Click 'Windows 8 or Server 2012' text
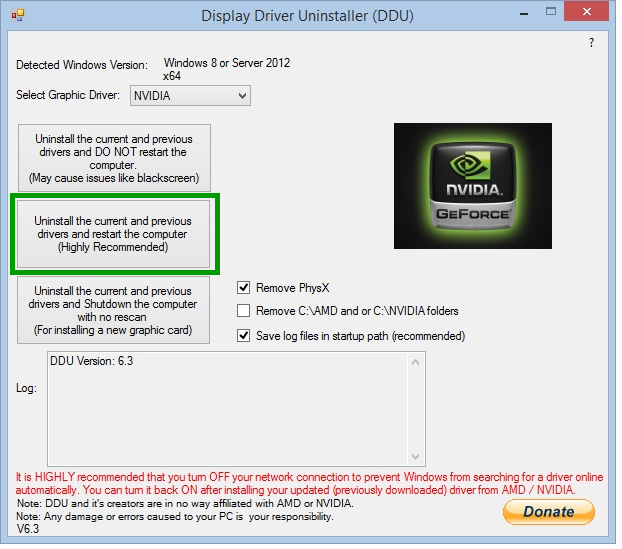 point(227,63)
